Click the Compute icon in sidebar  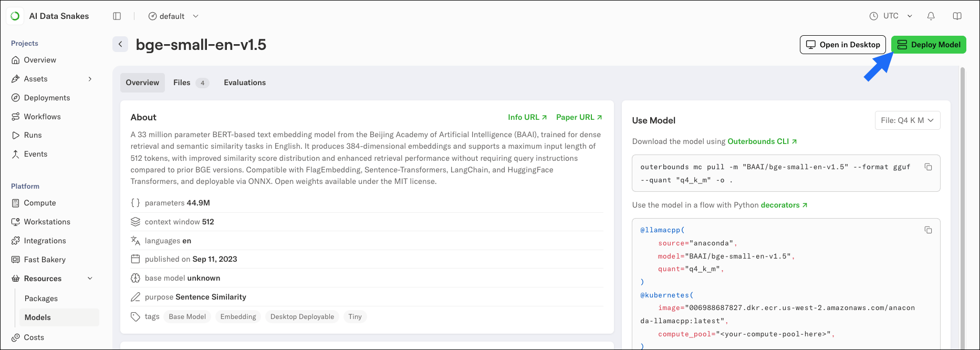[x=16, y=203]
